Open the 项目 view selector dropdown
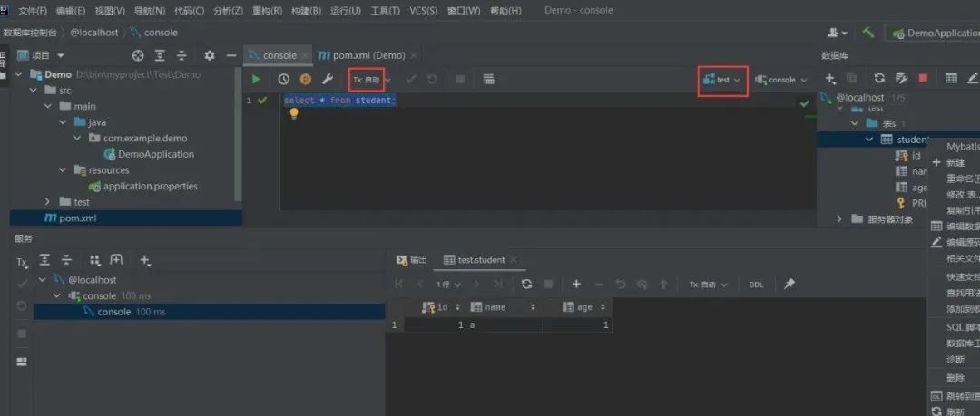Image resolution: width=980 pixels, height=416 pixels. pyautogui.click(x=41, y=55)
